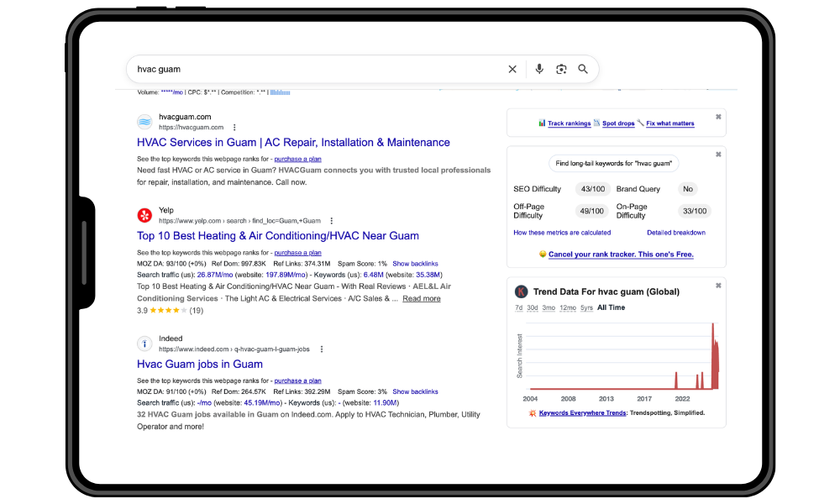Open Google Lens image search

point(561,69)
